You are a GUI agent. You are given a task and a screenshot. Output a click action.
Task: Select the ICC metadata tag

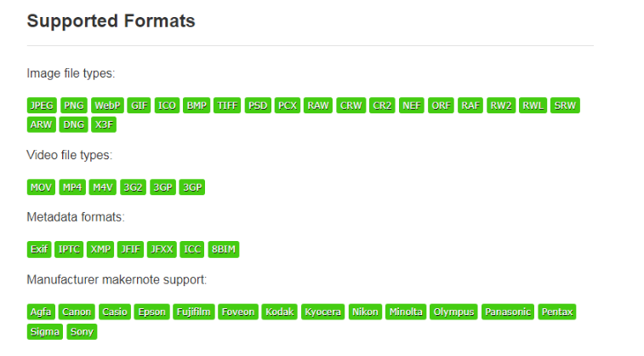[191, 250]
